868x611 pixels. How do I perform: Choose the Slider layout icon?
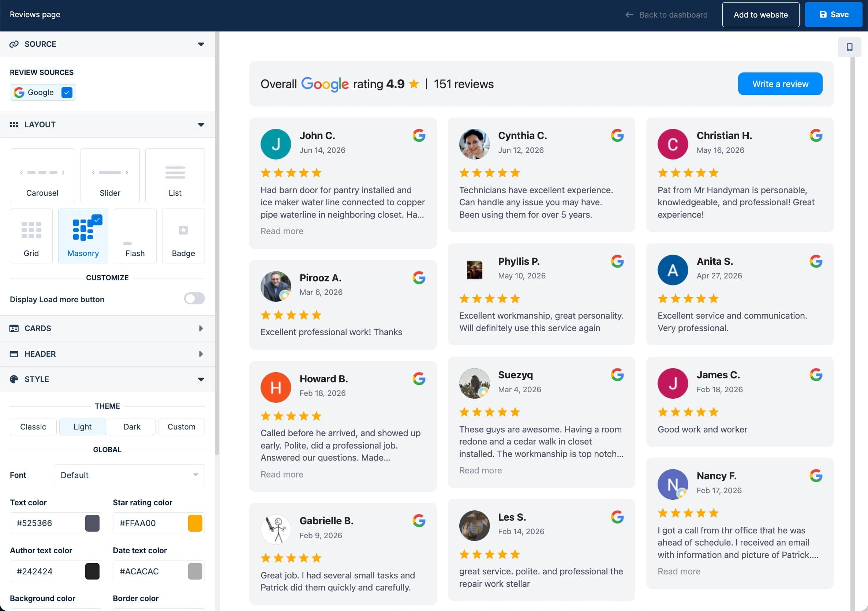tap(110, 172)
